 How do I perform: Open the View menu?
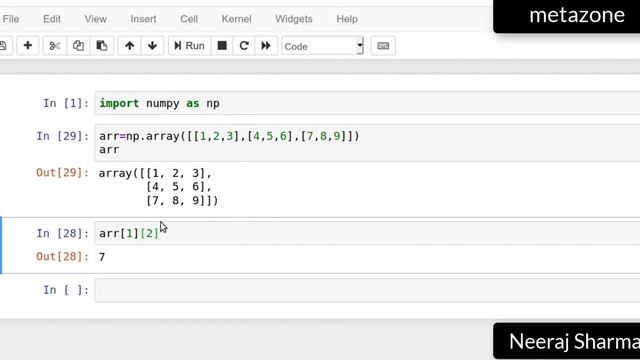(x=96, y=19)
